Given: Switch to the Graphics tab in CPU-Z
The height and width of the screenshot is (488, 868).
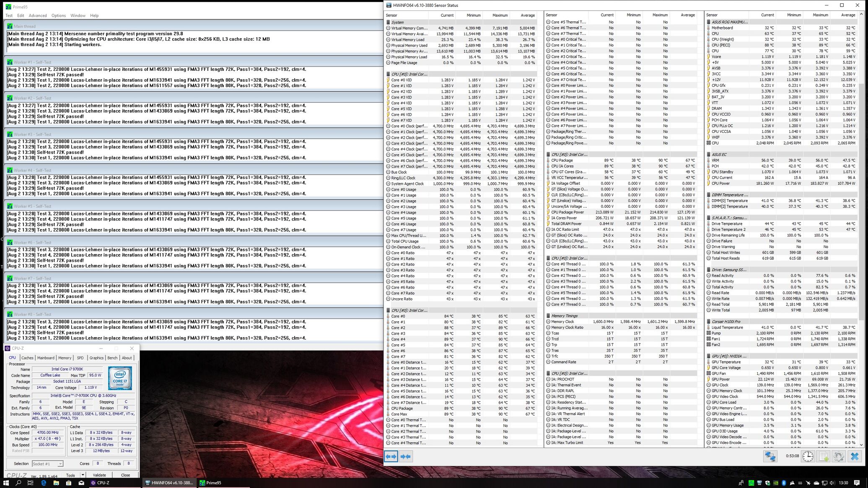Looking at the screenshot, I should tap(96, 358).
